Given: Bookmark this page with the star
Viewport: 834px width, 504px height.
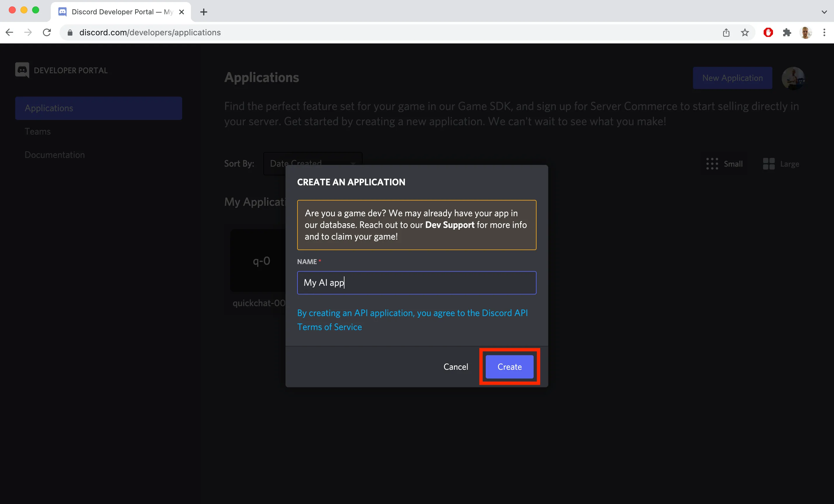Looking at the screenshot, I should click(745, 32).
